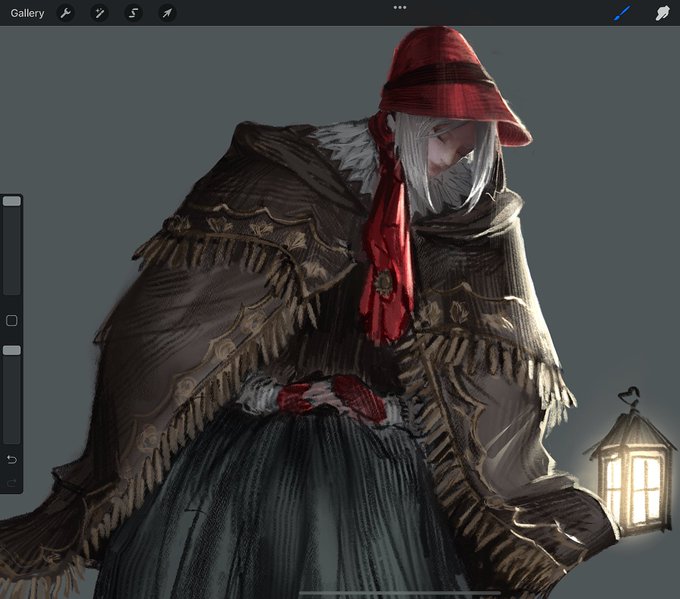Viewport: 680px width, 599px height.
Task: Redo the last undone stroke
Action: coord(12,483)
